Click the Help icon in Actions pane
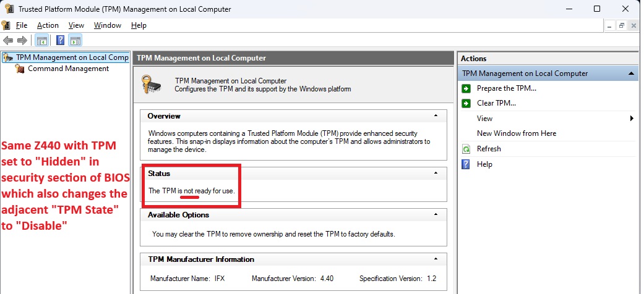This screenshot has height=294, width=644. tap(466, 164)
